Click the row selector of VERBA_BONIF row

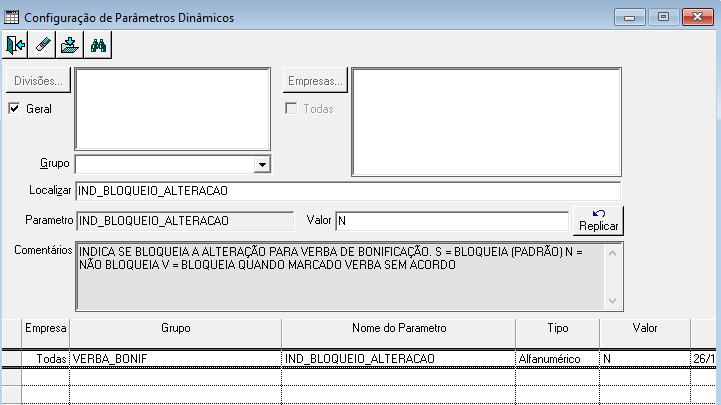point(11,359)
